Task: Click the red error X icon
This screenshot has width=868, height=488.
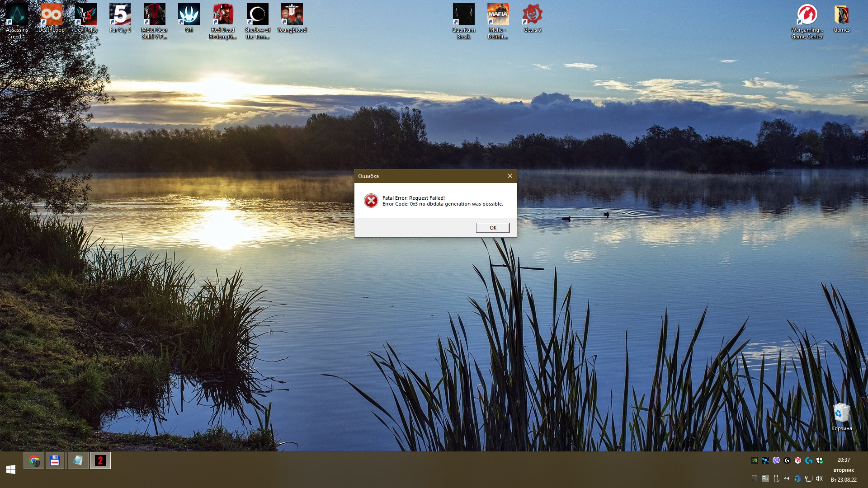Action: point(371,201)
